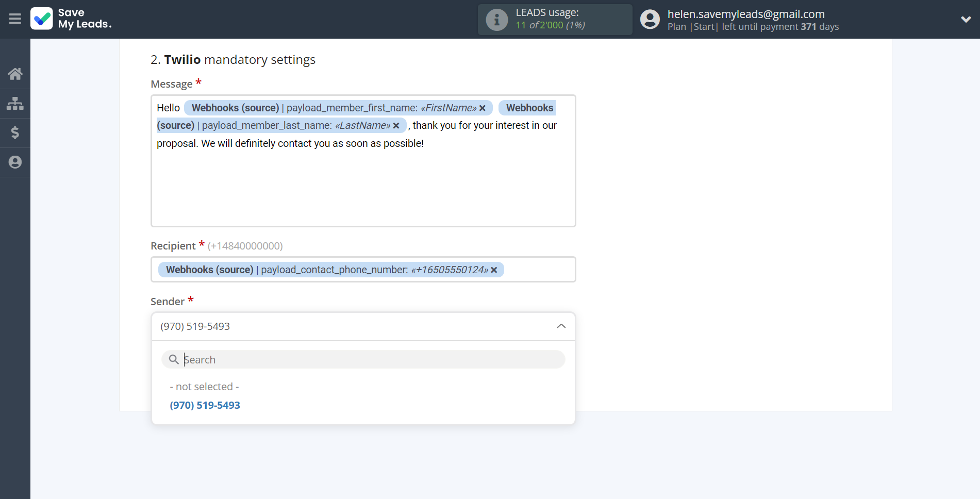Click the Recipient input field
980x499 pixels.
pyautogui.click(x=363, y=269)
